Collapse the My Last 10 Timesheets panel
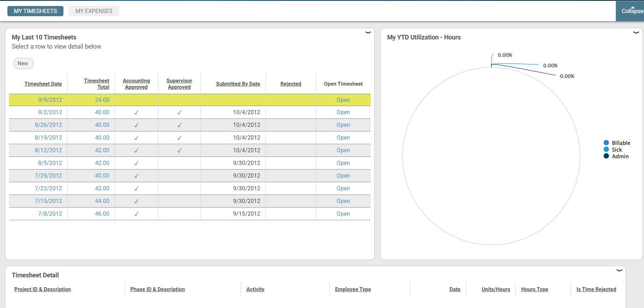Image resolution: width=644 pixels, height=308 pixels. pos(368,33)
